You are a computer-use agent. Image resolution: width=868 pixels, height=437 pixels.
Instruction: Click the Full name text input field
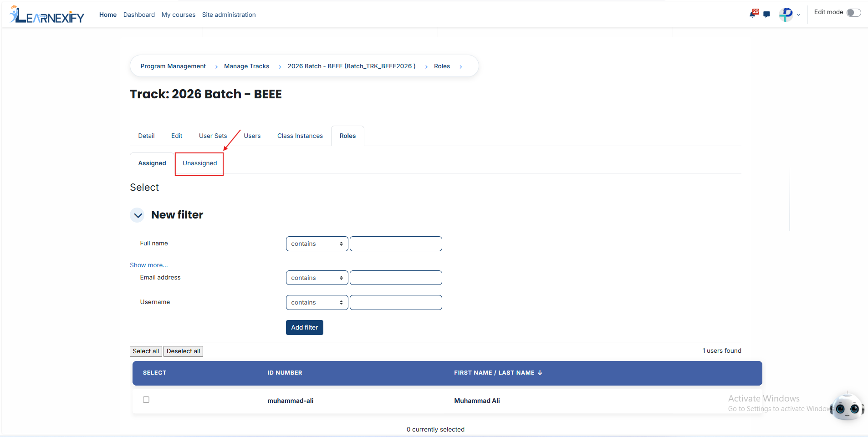coord(396,244)
